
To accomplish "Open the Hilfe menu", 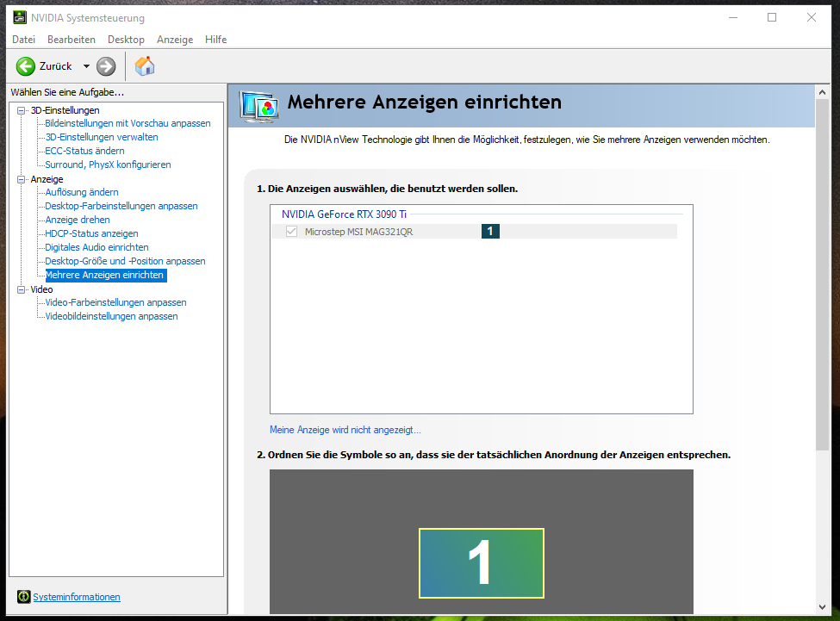I will tap(216, 40).
